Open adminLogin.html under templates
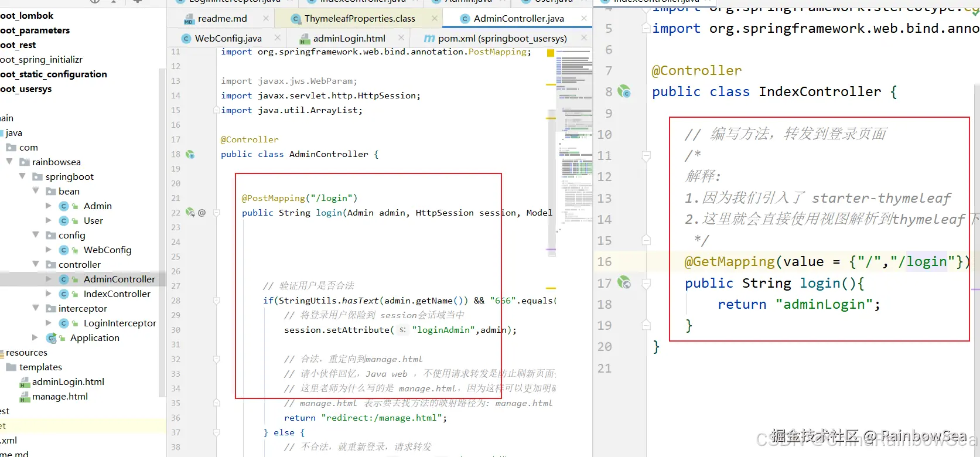Screen dimensions: 980x457 point(68,381)
